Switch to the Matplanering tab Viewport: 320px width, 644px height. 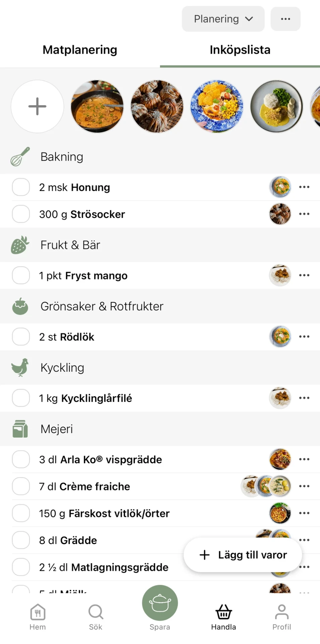(79, 50)
